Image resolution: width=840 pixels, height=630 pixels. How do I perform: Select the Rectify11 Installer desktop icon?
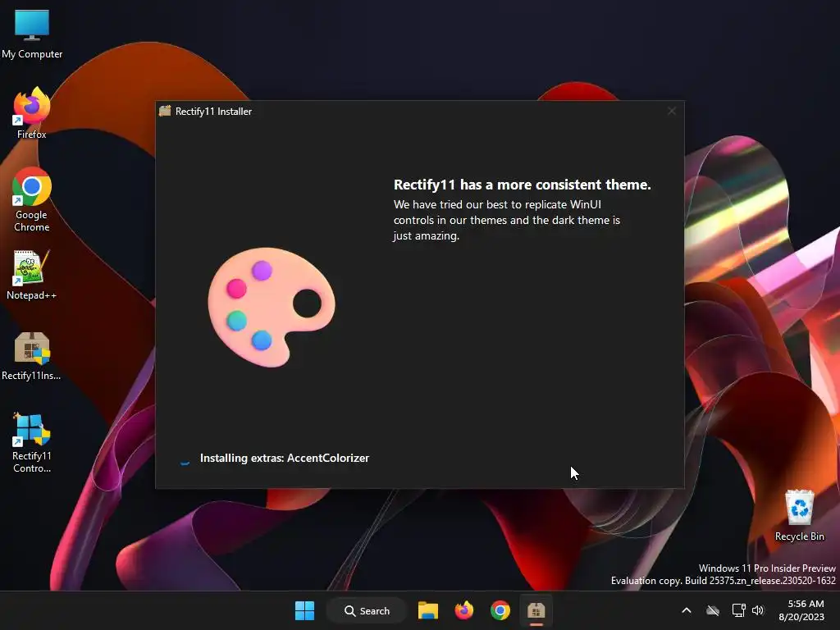click(x=32, y=356)
